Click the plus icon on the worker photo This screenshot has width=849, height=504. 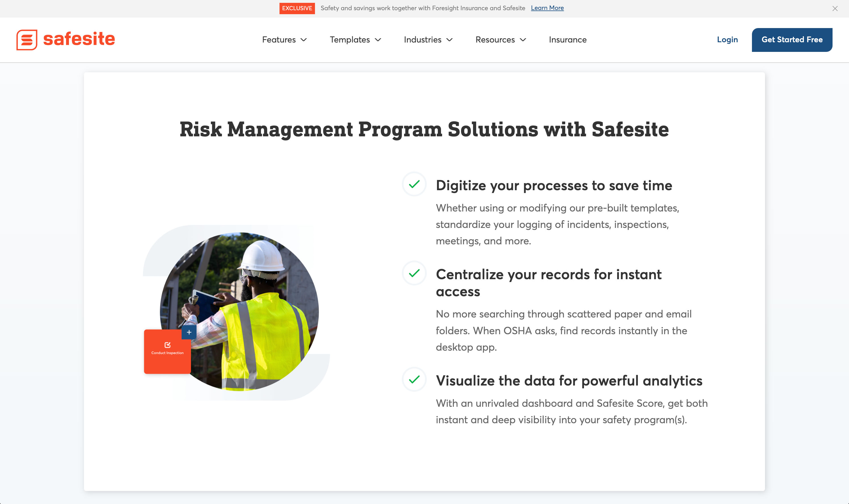[189, 332]
